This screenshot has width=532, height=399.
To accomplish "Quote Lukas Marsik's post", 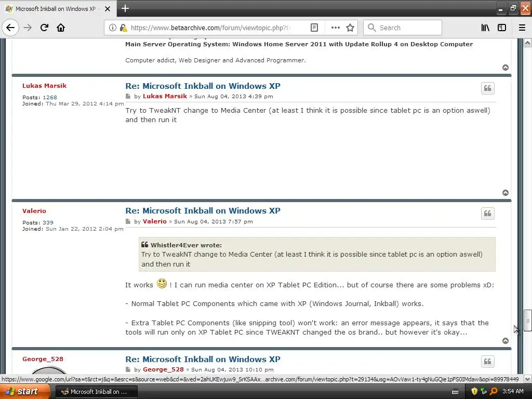I will coord(487,88).
